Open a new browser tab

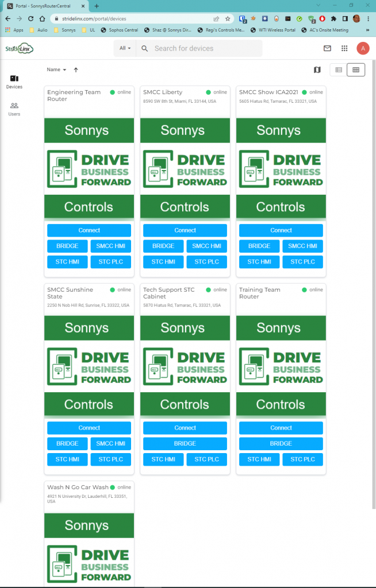[x=97, y=6]
